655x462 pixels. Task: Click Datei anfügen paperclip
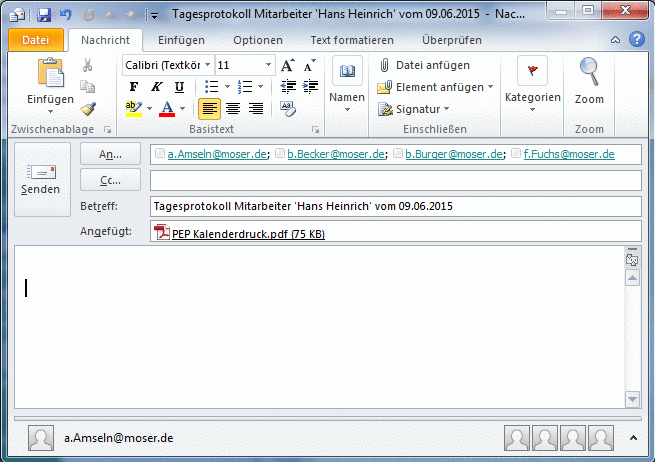(424, 65)
